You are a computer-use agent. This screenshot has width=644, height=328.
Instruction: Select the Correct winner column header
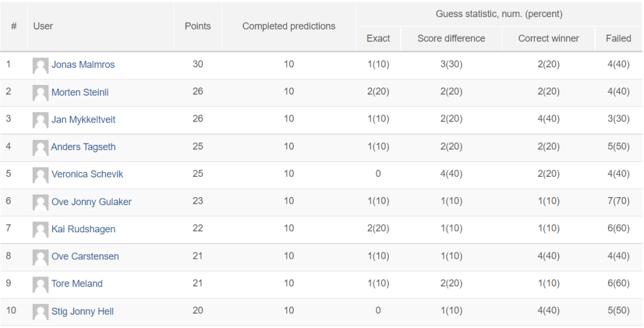(548, 38)
